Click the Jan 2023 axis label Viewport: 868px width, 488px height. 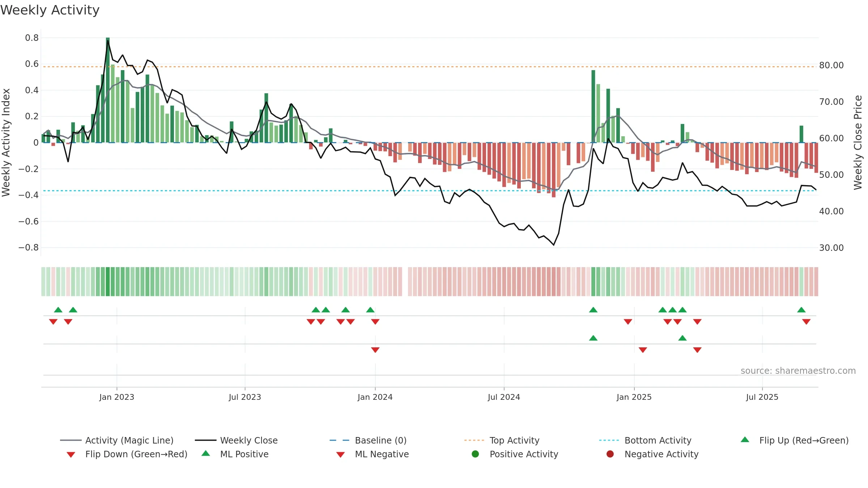pos(117,397)
